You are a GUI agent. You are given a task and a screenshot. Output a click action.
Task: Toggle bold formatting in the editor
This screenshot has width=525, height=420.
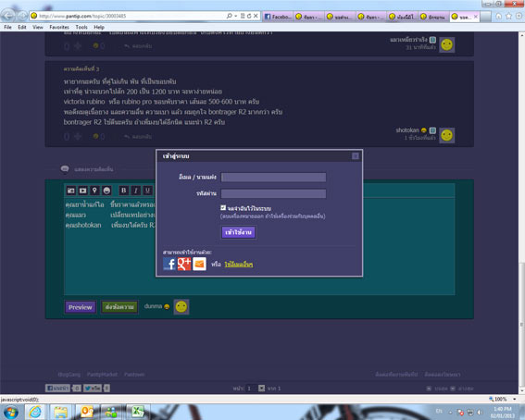[123, 191]
